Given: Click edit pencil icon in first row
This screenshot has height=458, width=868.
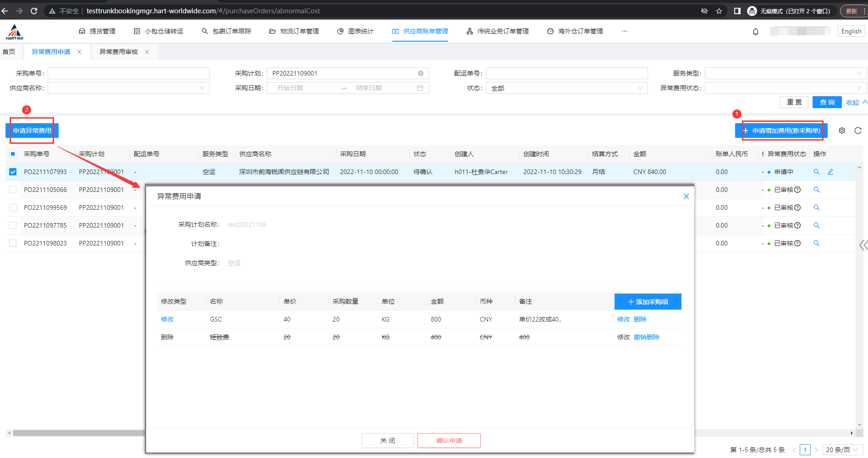Looking at the screenshot, I should (x=830, y=172).
